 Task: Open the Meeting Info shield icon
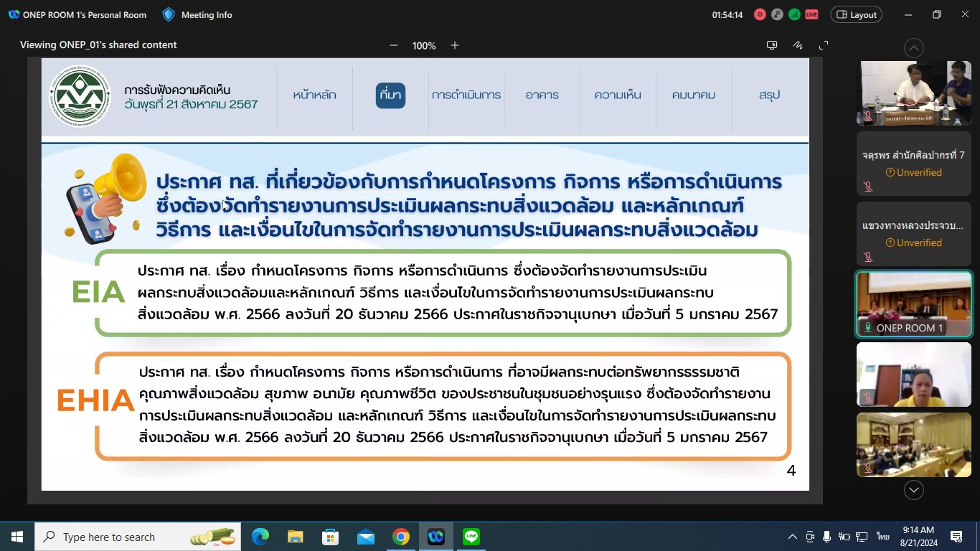tap(169, 14)
